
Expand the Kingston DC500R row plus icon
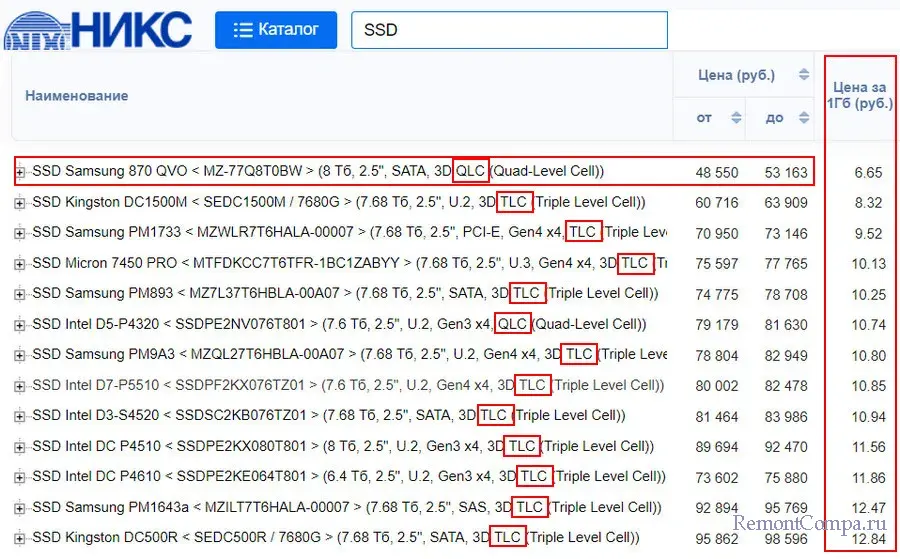20,538
